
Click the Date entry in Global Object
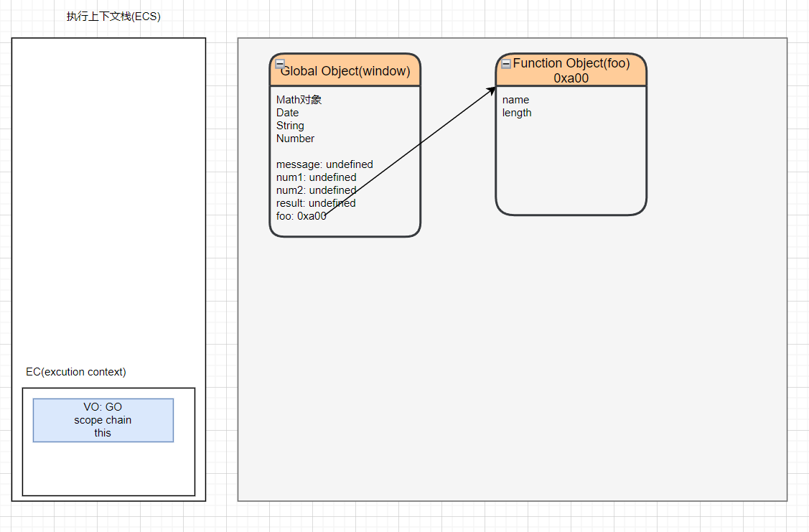287,113
